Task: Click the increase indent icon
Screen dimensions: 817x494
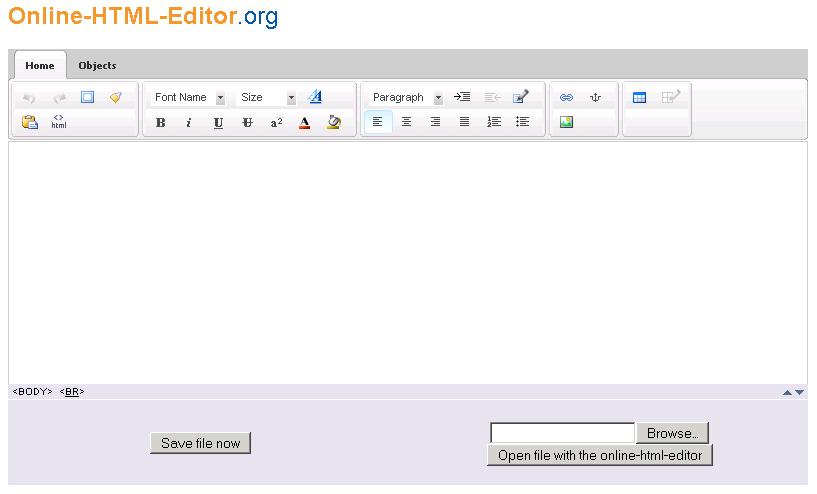Action: click(x=462, y=97)
